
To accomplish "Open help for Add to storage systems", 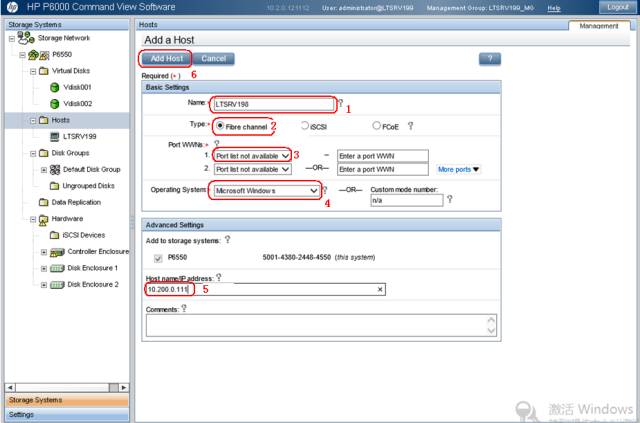I will pos(227,240).
